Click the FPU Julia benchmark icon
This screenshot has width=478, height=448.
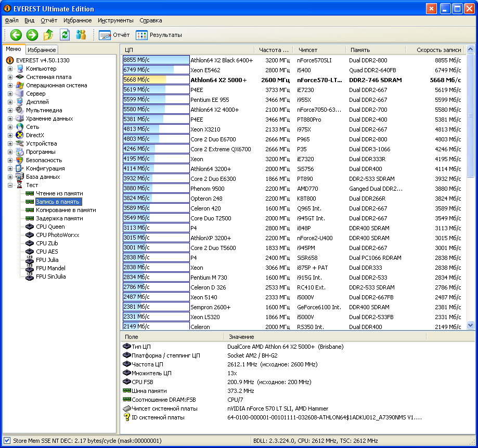(30, 259)
